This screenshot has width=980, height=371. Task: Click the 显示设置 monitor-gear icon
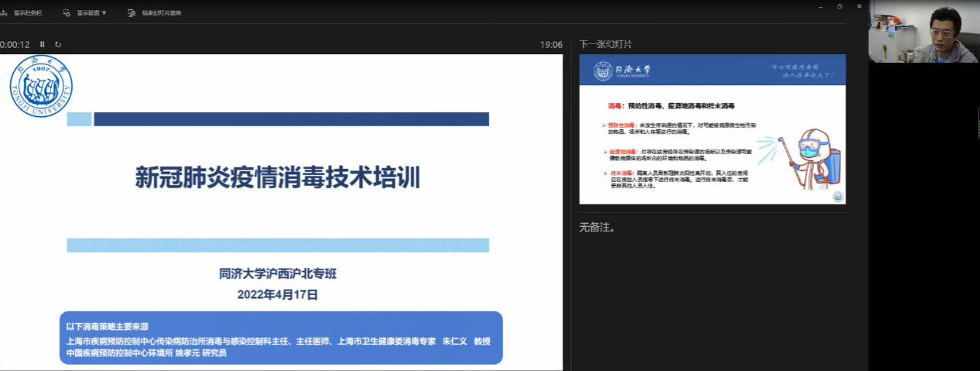(x=67, y=13)
